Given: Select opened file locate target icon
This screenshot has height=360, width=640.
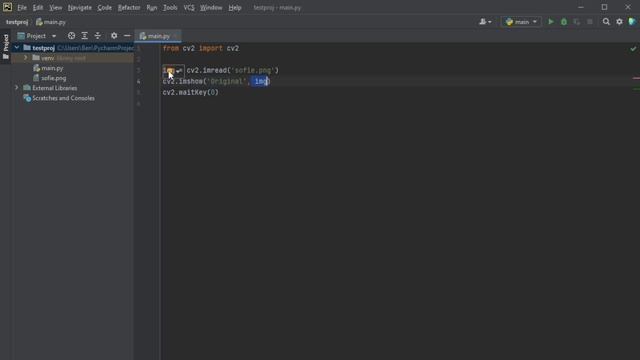Looking at the screenshot, I should 71,36.
